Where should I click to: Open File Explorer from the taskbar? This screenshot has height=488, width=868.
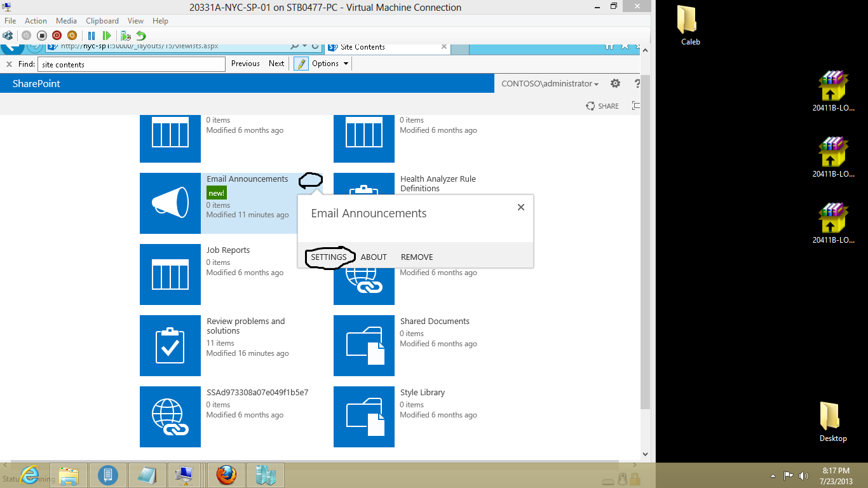click(x=69, y=475)
